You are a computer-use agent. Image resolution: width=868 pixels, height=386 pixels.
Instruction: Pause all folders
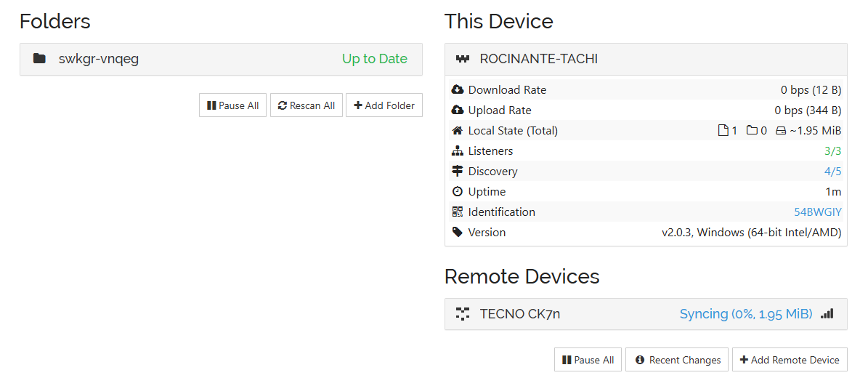pos(232,105)
